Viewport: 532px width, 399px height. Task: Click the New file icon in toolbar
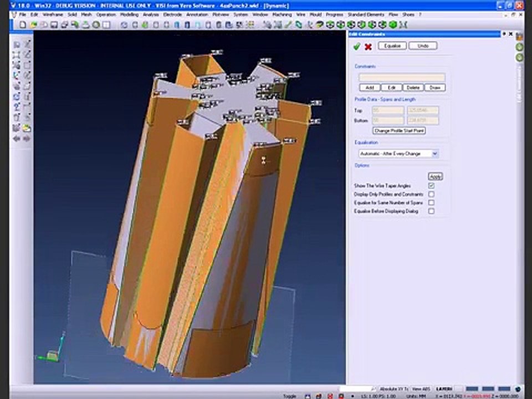pos(23,25)
